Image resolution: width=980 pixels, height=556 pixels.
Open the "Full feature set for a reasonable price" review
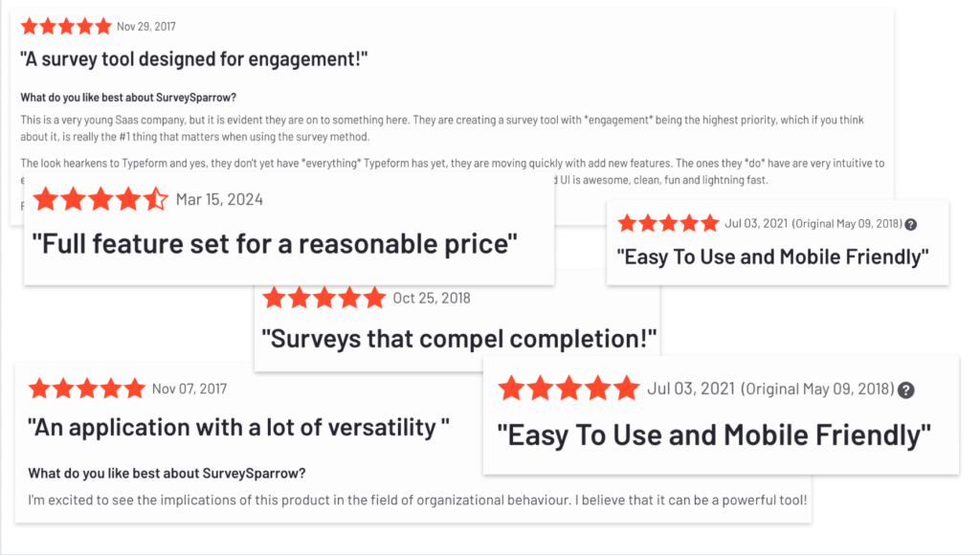pyautogui.click(x=275, y=243)
